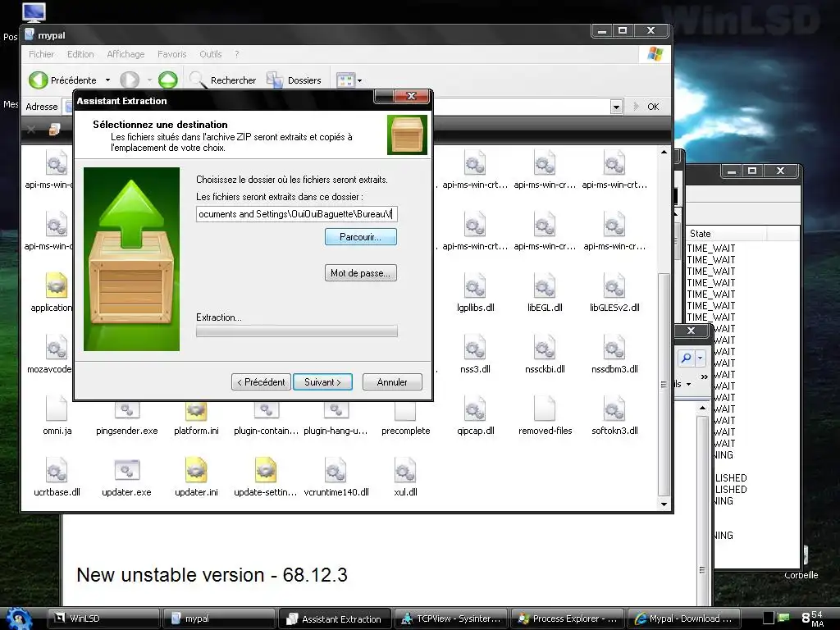This screenshot has height=630, width=840.
Task: Open the Outils menu
Action: point(210,54)
